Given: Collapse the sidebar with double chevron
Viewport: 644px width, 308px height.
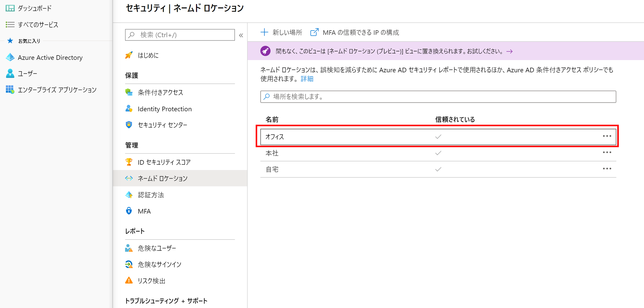Looking at the screenshot, I should click(241, 35).
